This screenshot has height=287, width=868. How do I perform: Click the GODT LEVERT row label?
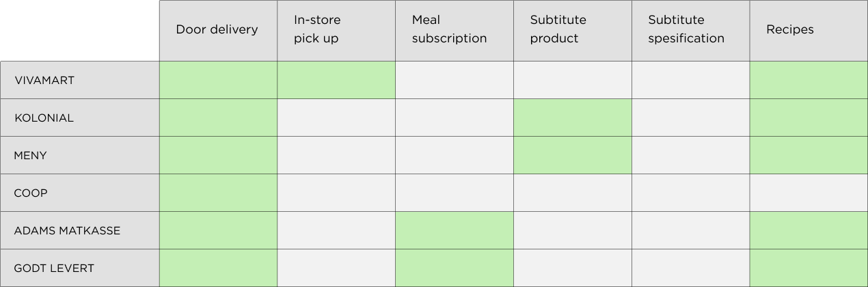[54, 268]
